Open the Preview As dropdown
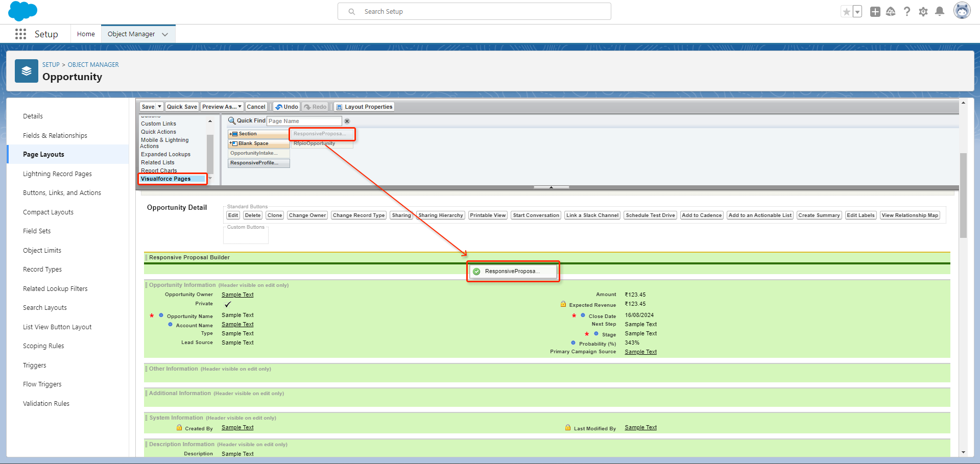 (222, 107)
